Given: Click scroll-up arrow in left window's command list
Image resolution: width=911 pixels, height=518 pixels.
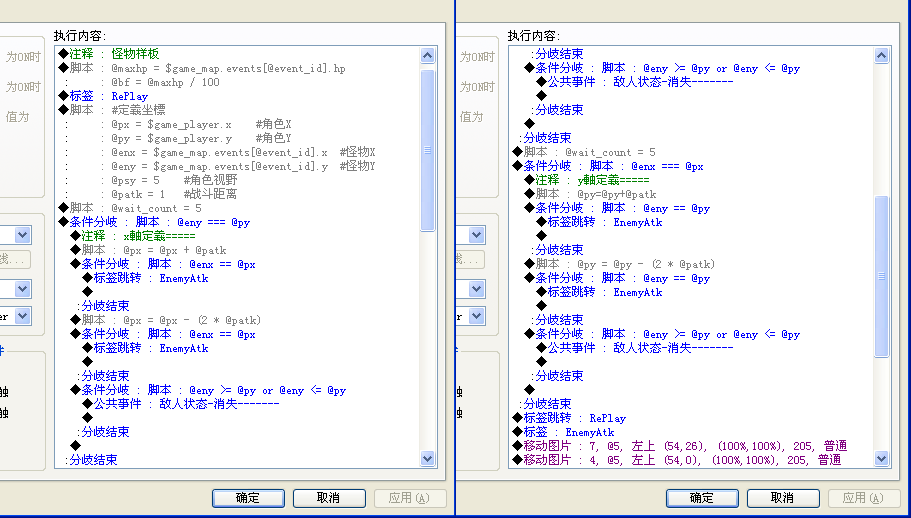Looking at the screenshot, I should pyautogui.click(x=428, y=56).
